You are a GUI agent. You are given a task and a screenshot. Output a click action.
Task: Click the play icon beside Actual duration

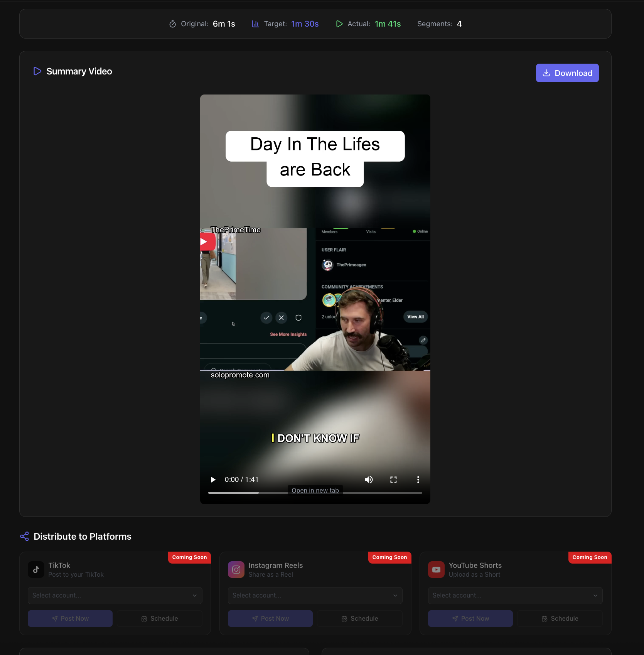[339, 24]
